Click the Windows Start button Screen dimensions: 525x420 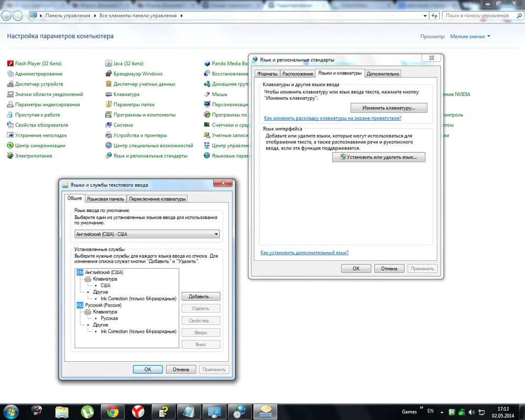(10, 411)
